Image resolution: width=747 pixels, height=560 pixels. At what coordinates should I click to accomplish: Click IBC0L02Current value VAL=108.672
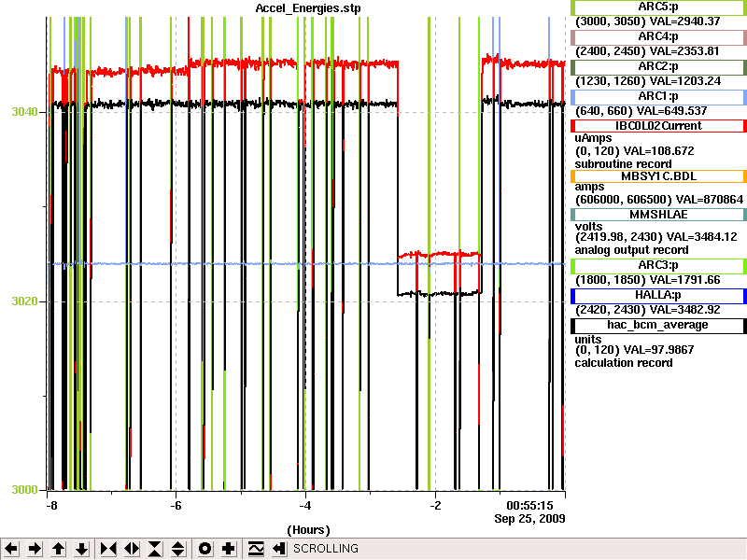click(635, 151)
